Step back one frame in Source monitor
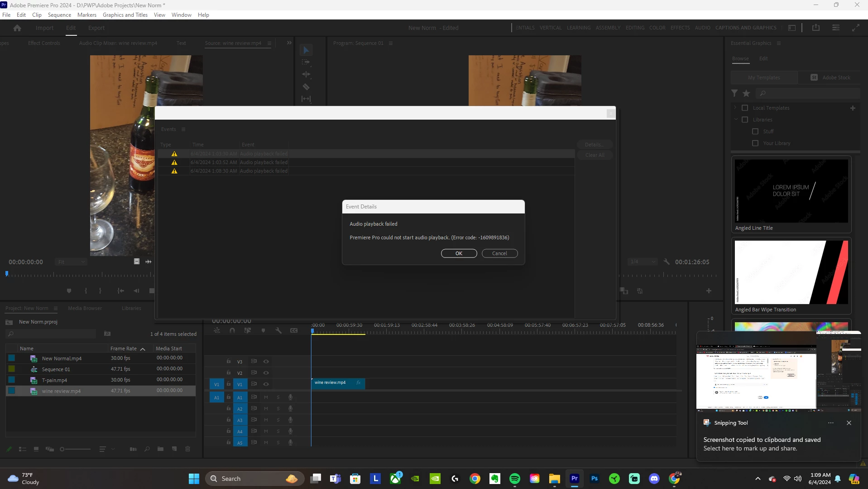 pyautogui.click(x=136, y=291)
